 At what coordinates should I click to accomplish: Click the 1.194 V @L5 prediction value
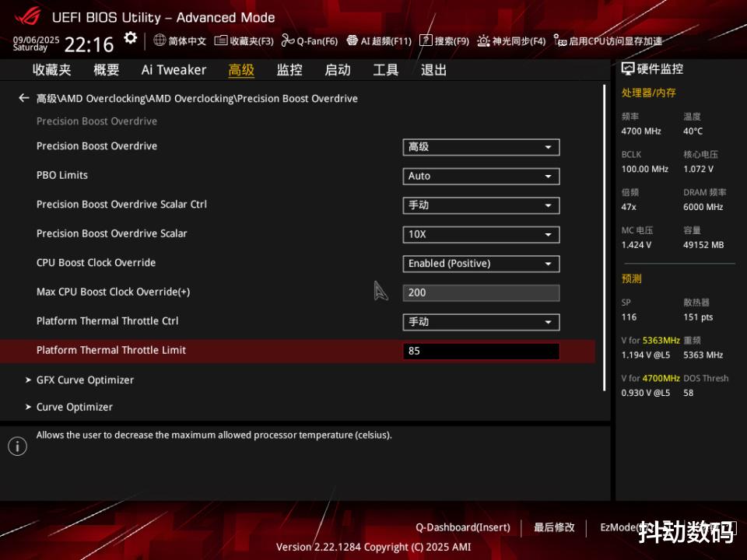click(x=646, y=355)
